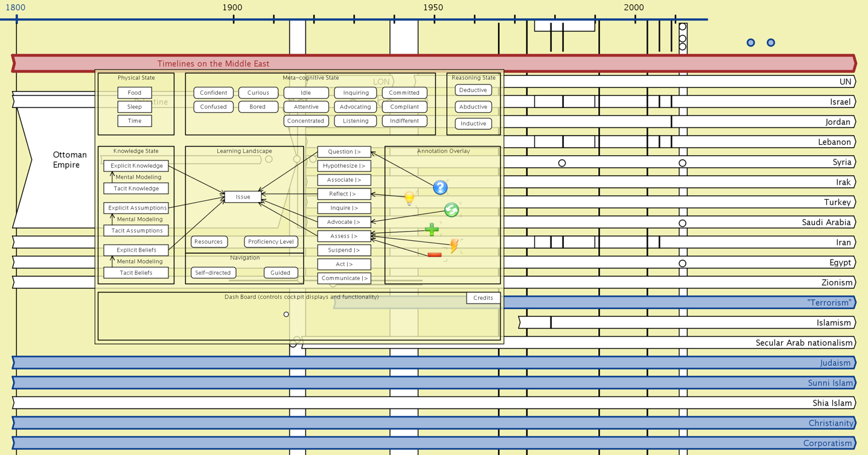Click the blue question mark annotation icon
The image size is (868, 455).
pos(440,188)
